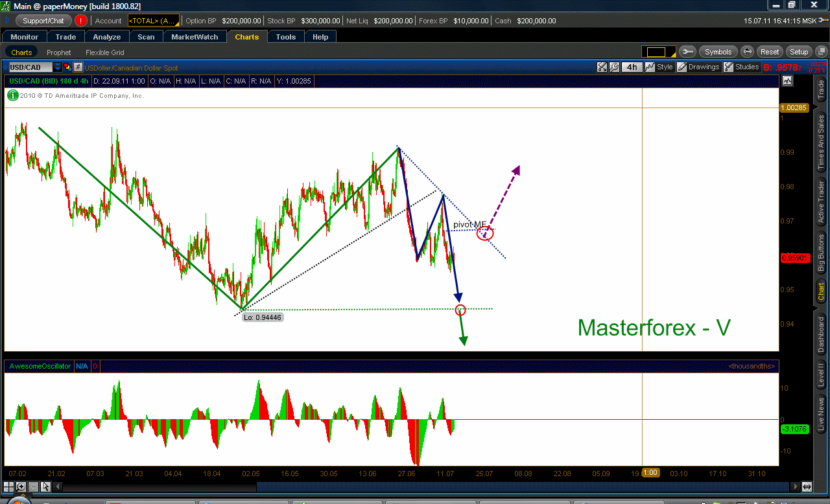Select the Tools tab
The height and width of the screenshot is (504, 830).
[286, 37]
